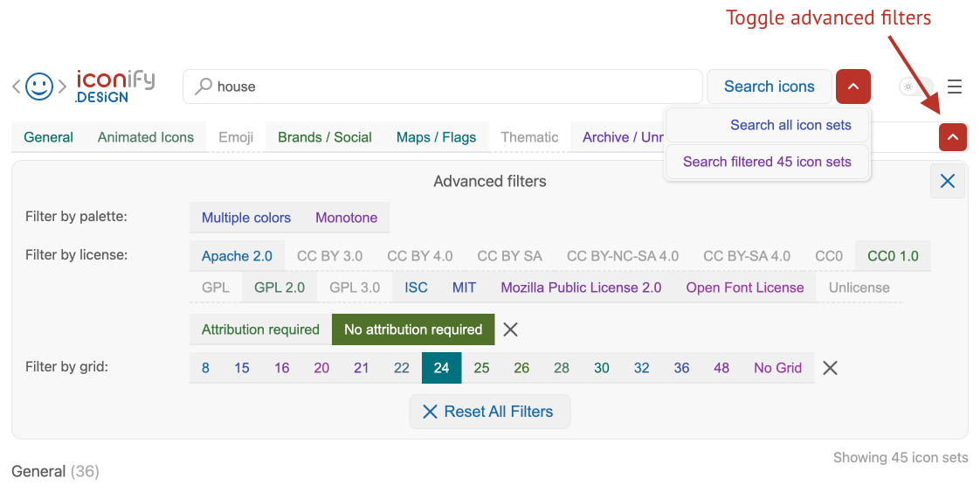Screen dimensions: 980x492
Task: Close the Advanced filters panel
Action: pos(948,182)
